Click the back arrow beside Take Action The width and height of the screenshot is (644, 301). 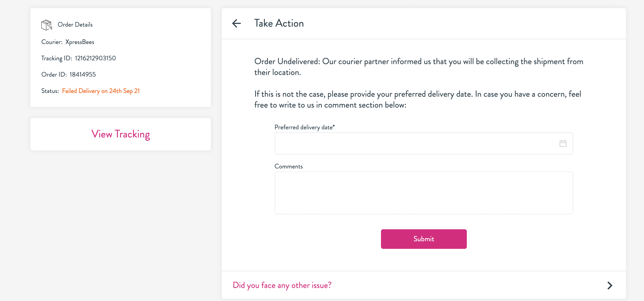click(236, 23)
